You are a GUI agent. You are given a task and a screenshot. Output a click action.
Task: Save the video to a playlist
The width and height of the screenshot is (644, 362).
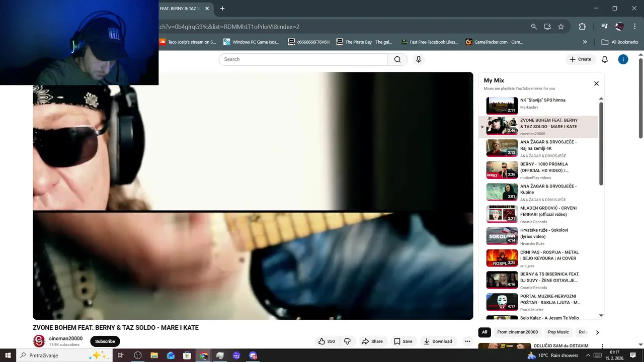click(403, 341)
